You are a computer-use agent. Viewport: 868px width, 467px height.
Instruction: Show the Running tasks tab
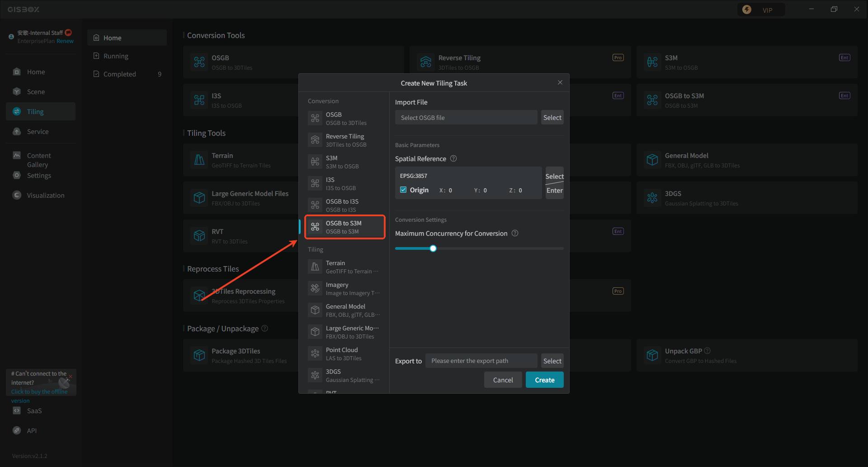tap(127, 56)
